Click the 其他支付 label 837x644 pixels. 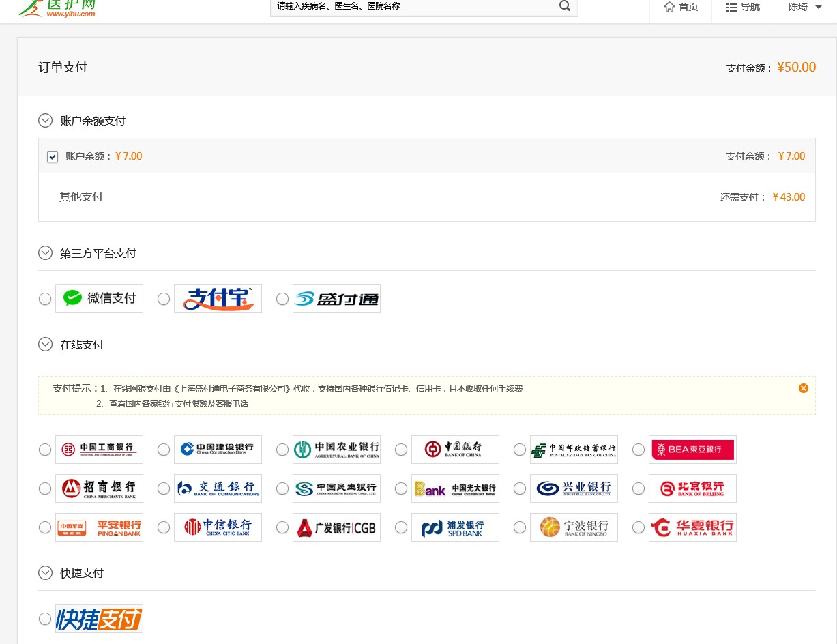pyautogui.click(x=81, y=197)
